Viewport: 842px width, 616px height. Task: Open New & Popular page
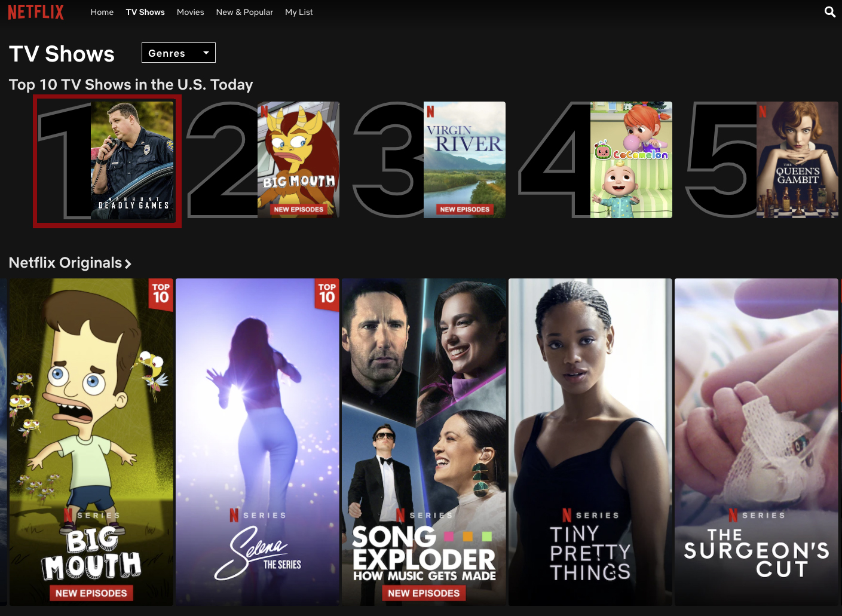(244, 12)
